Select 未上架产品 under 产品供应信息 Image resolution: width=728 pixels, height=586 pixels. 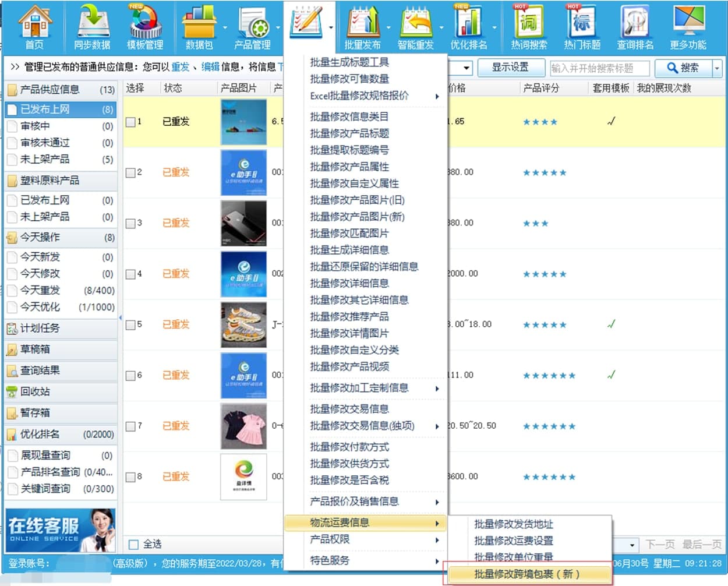(x=45, y=159)
